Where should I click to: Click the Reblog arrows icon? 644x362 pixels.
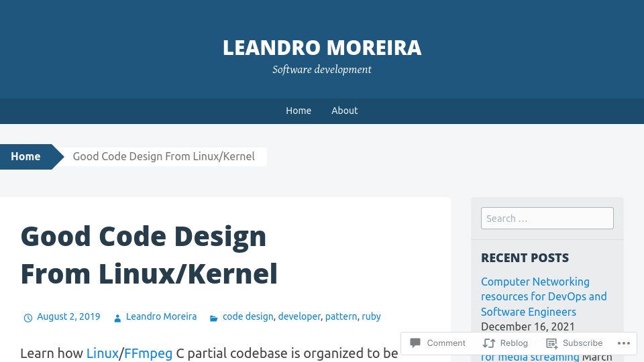(x=489, y=343)
